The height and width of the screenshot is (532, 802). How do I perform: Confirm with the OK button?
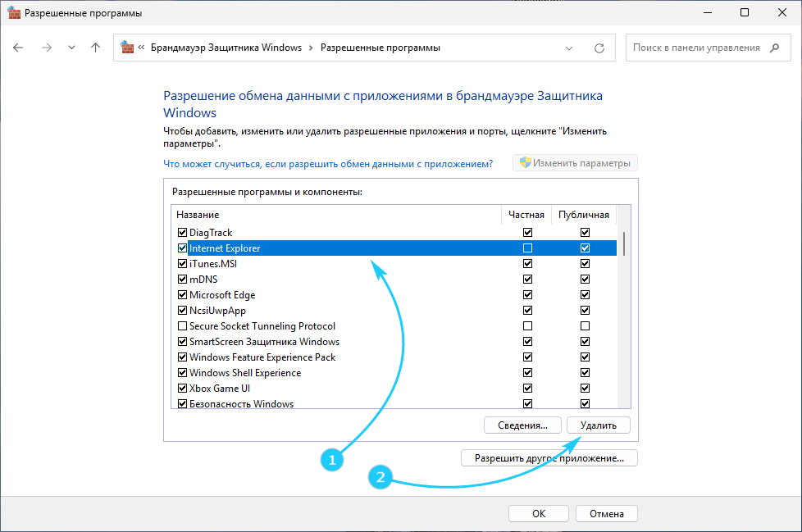(539, 514)
